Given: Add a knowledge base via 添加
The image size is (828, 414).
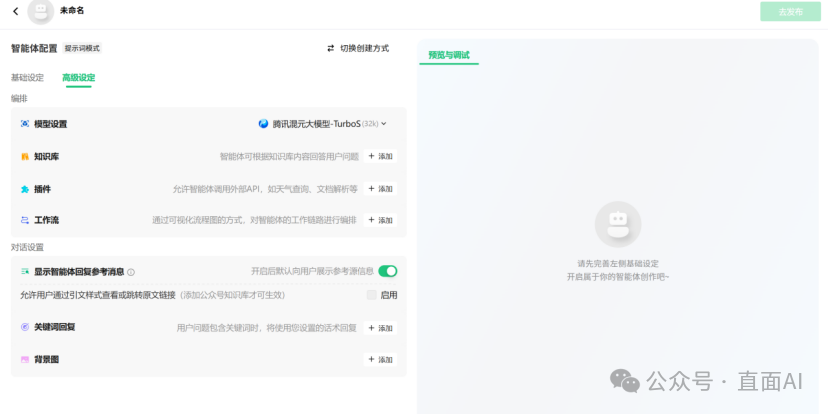Looking at the screenshot, I should (380, 156).
